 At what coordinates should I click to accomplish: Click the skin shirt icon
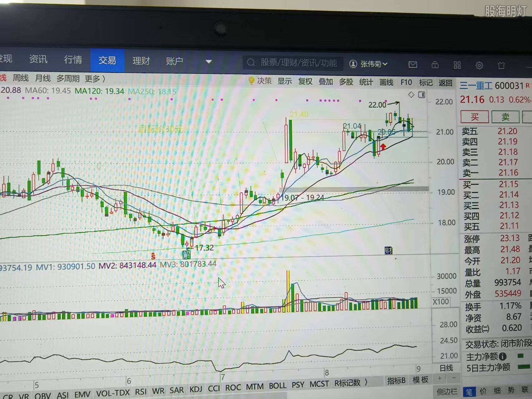501,66
